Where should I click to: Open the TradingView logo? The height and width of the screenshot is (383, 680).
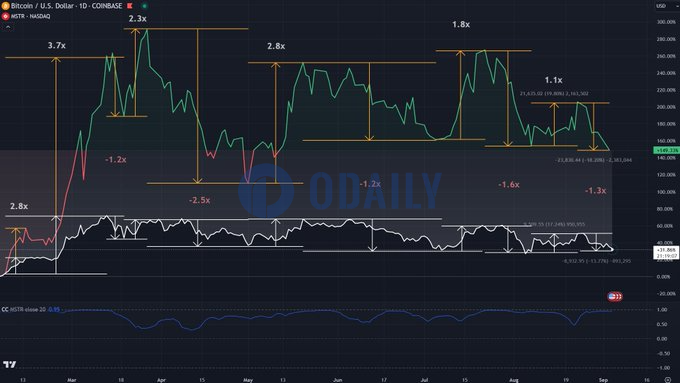tap(10, 364)
